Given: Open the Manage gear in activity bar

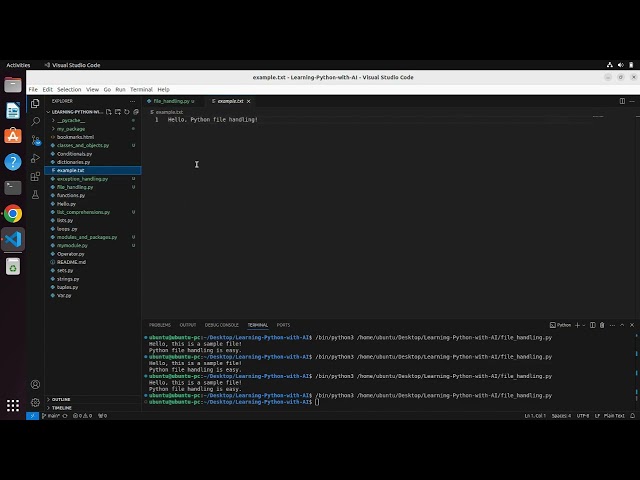Looking at the screenshot, I should coord(35,402).
